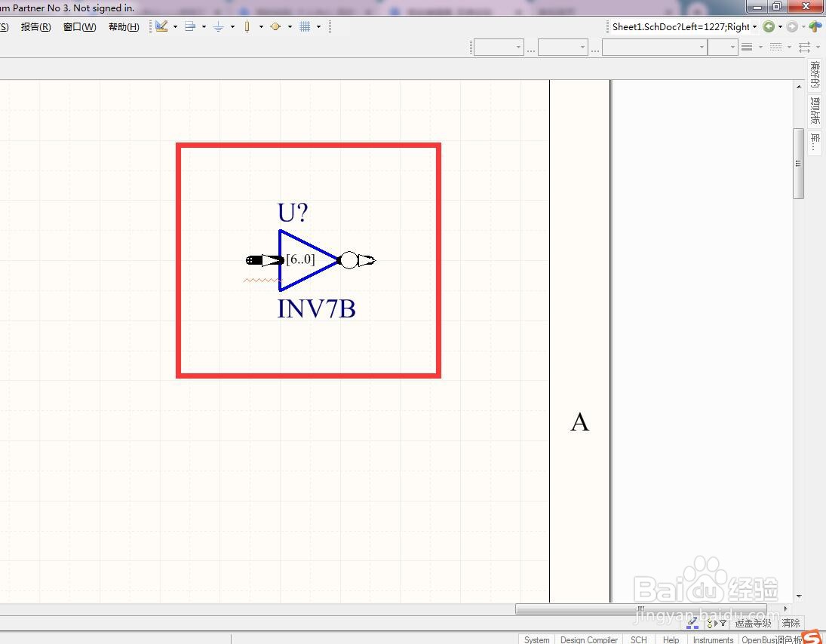
Task: Open the SCH panel button
Action: coord(639,639)
